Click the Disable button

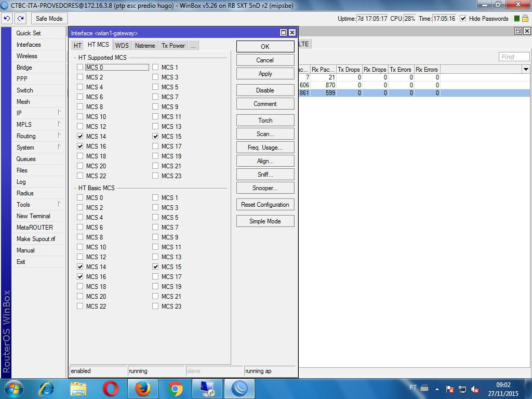tap(265, 90)
